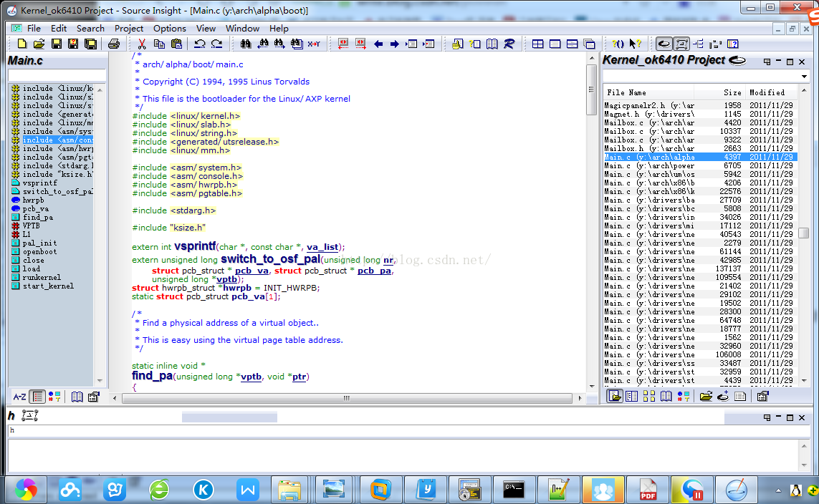Redo via the toolbar arrow icon
819x504 pixels.
click(x=217, y=44)
